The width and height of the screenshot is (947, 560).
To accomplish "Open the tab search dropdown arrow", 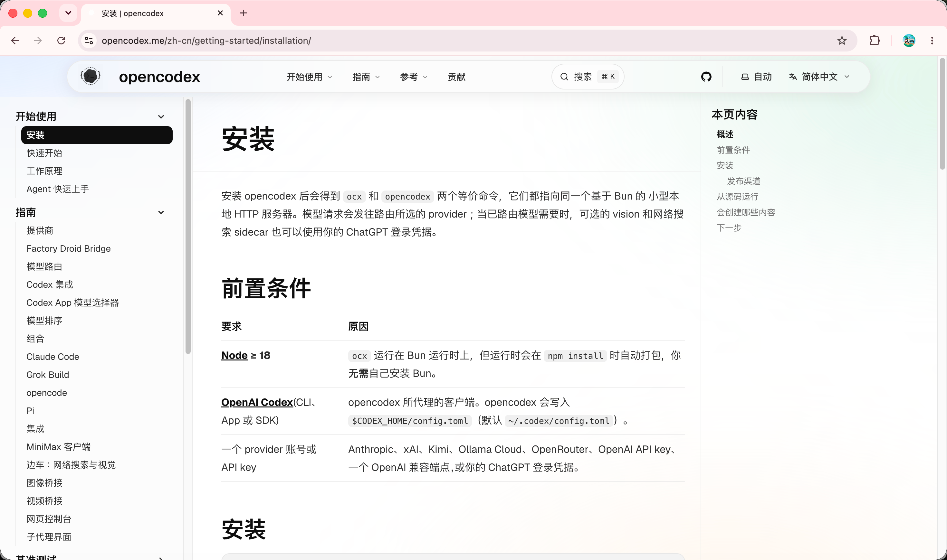I will coord(68,13).
